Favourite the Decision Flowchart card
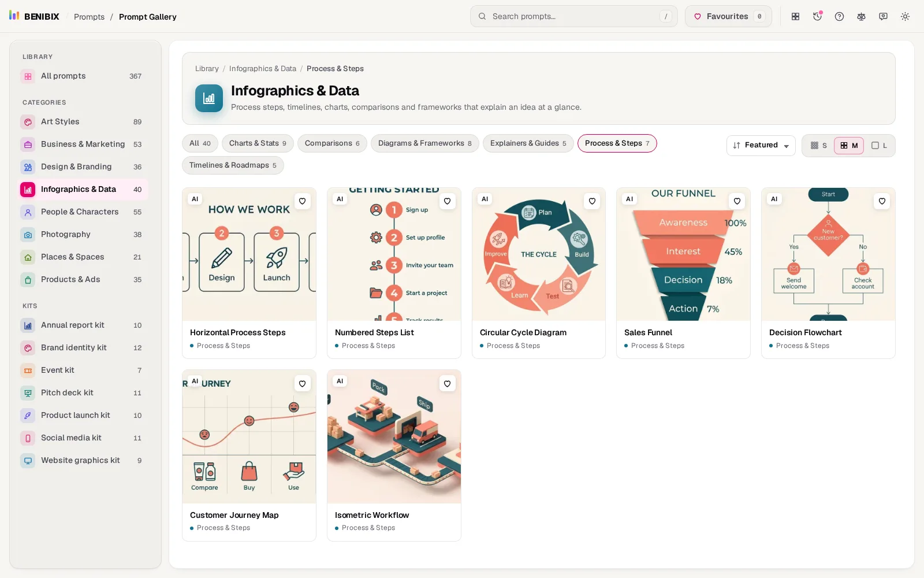 882,201
